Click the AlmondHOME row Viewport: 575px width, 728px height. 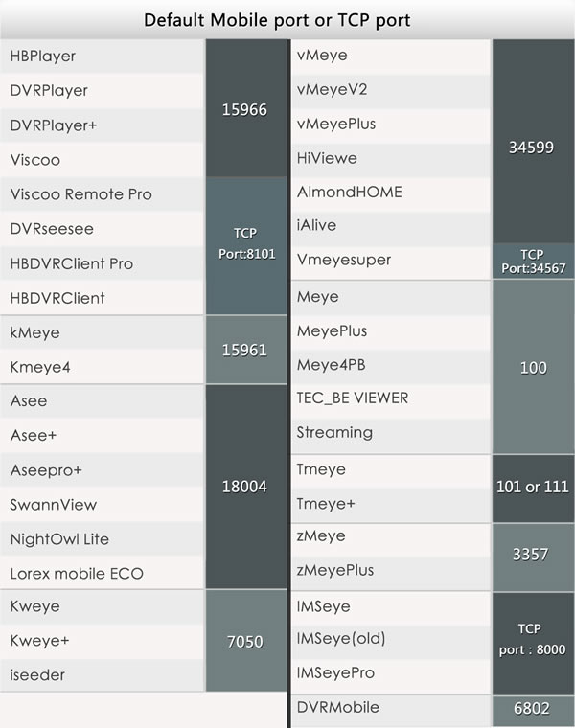point(389,192)
